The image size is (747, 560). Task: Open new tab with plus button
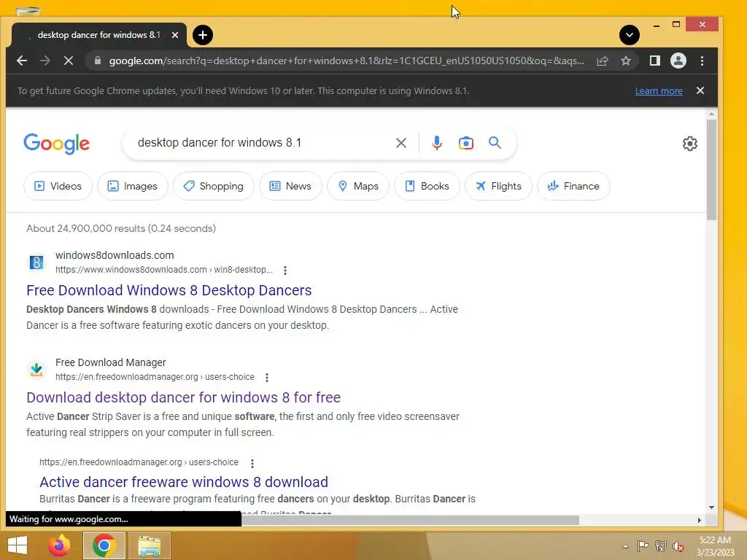(x=203, y=35)
